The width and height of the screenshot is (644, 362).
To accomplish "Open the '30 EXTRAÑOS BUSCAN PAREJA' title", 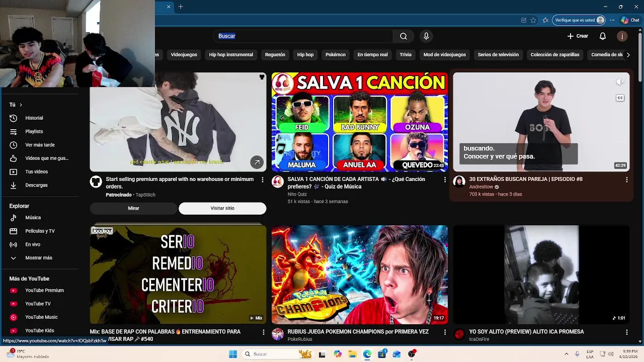I will point(526,179).
